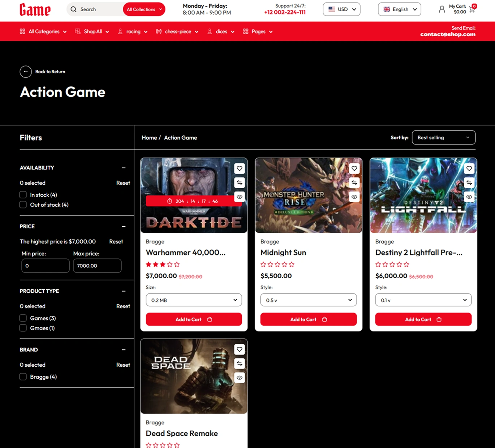This screenshot has height=448, width=495.
Task: Open the Monster Hunter Rise product image
Action: (309, 195)
